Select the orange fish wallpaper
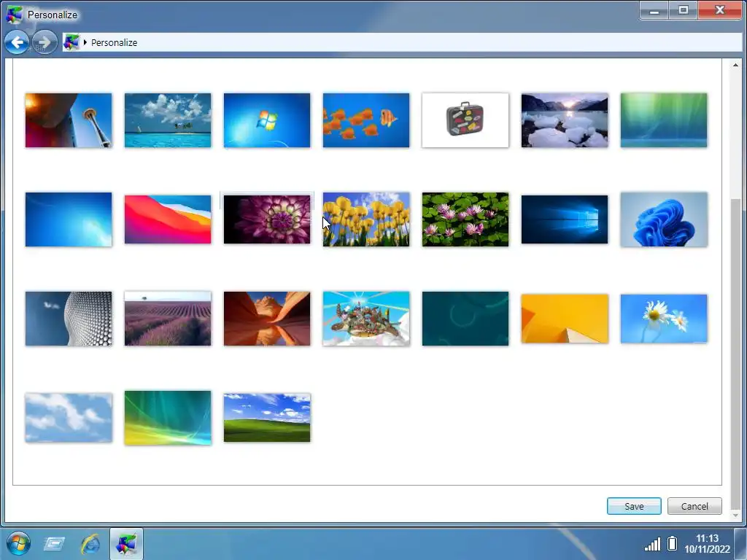 click(366, 120)
